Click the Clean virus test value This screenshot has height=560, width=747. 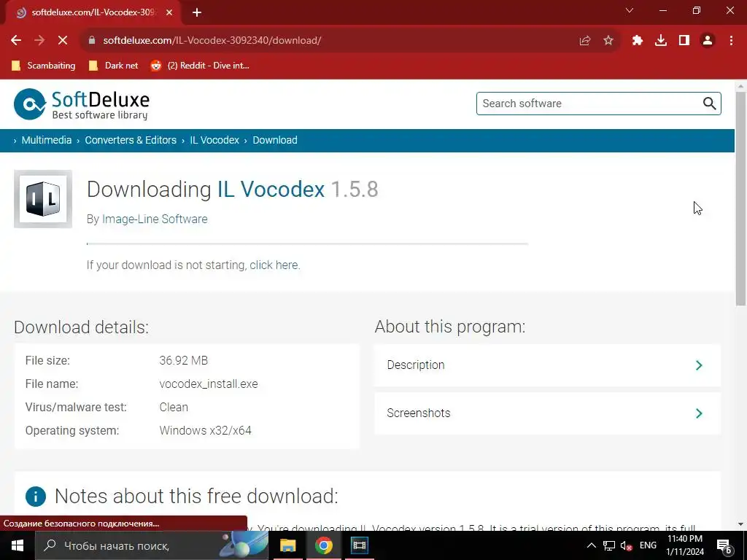pos(174,407)
